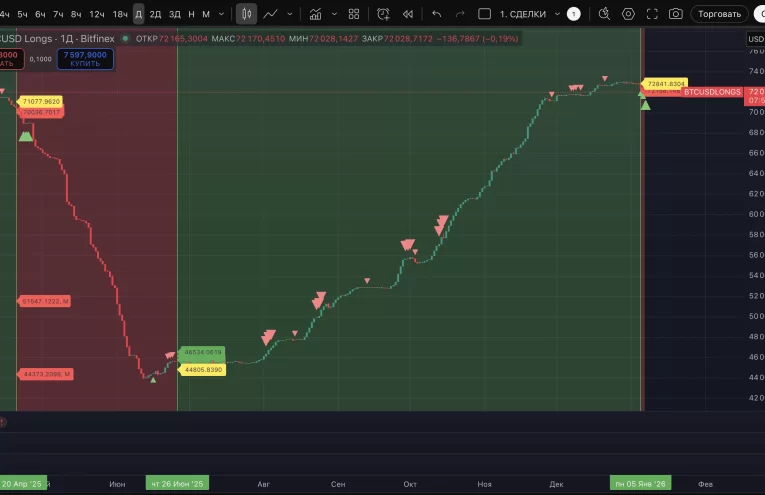Open the indicators and strategies icon
The image size is (765, 495).
tap(316, 14)
